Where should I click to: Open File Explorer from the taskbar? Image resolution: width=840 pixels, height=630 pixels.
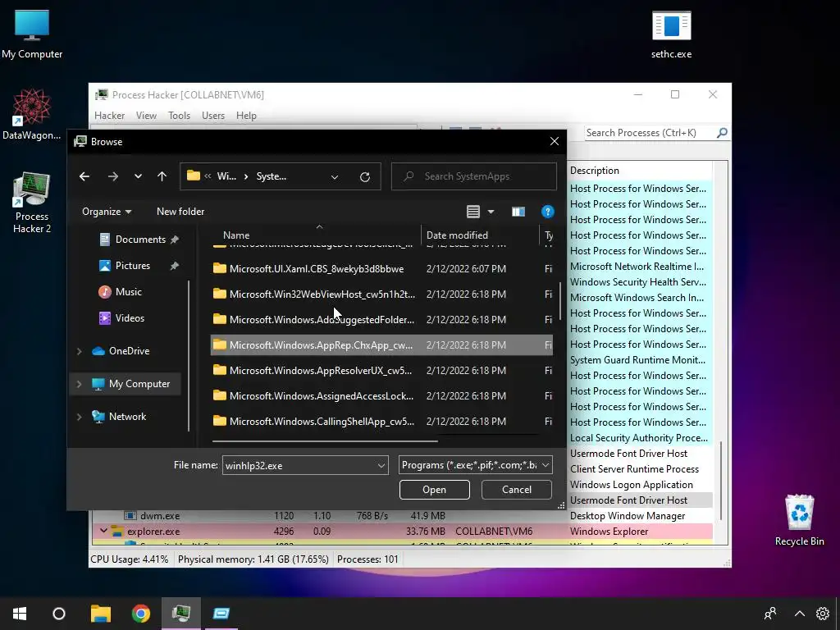point(100,614)
